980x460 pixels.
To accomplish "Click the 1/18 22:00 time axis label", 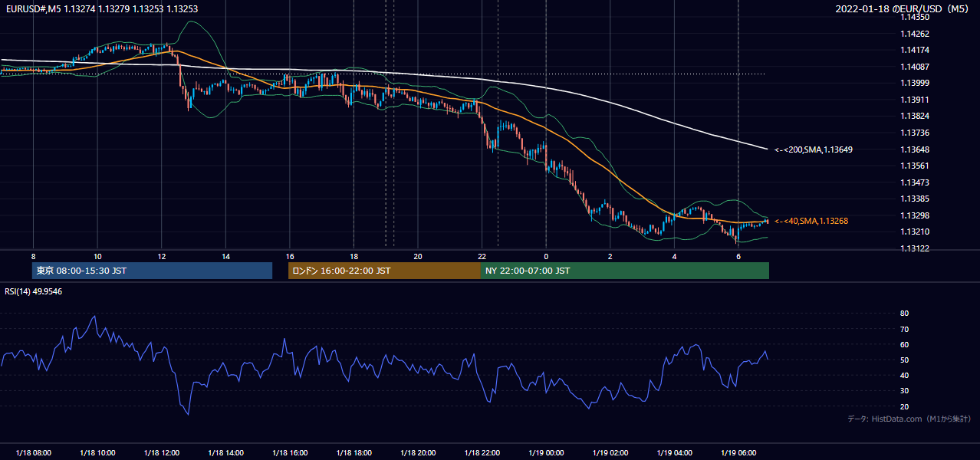I will pos(482,453).
